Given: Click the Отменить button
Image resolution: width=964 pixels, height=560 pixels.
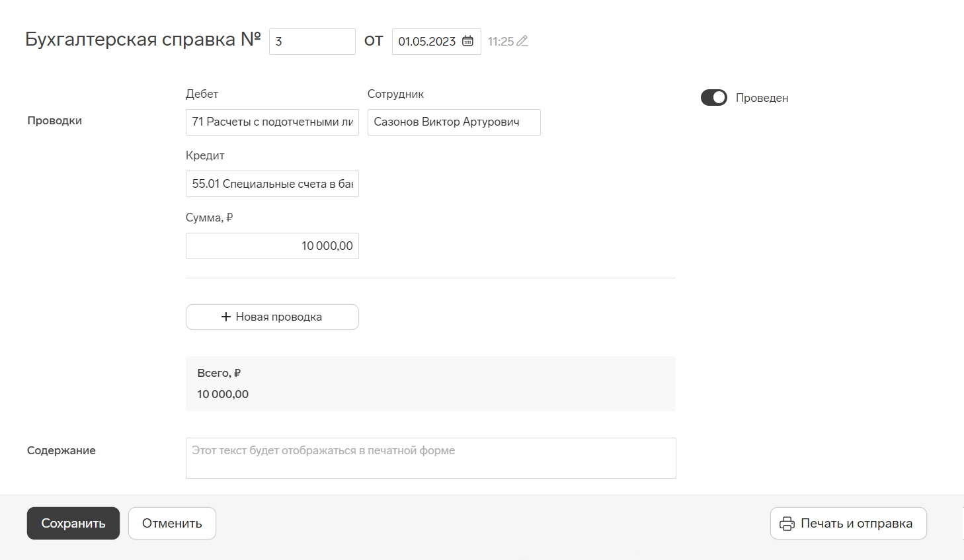Looking at the screenshot, I should (x=172, y=523).
